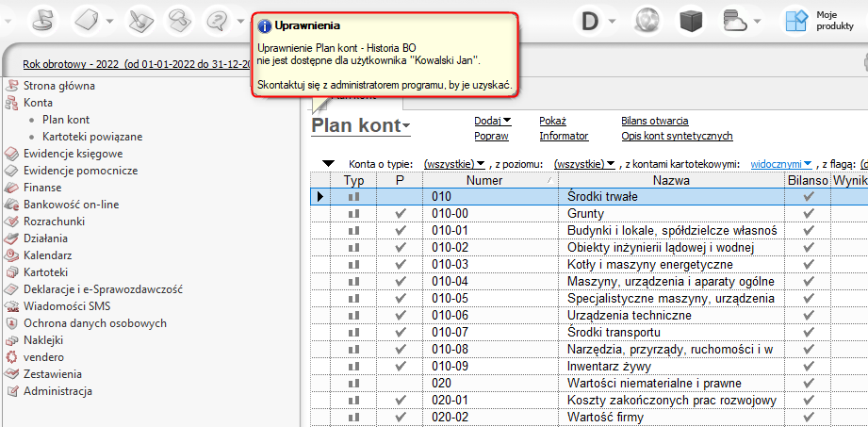Click the black cube toolbar icon
This screenshot has width=868, height=427.
tap(691, 21)
